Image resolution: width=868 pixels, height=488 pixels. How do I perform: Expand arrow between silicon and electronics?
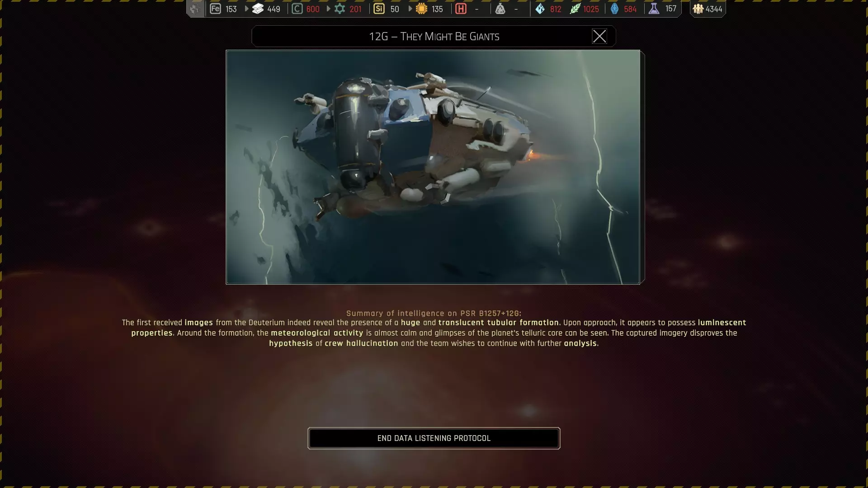(410, 9)
